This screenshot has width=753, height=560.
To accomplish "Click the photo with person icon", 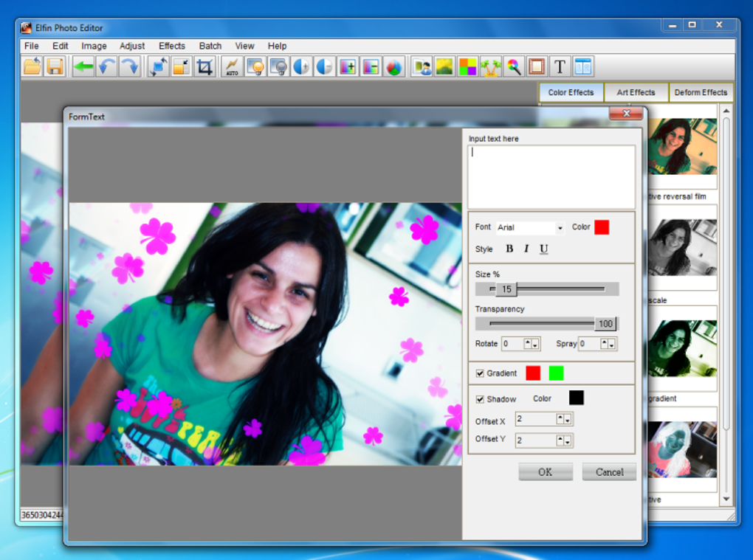I will (x=422, y=66).
